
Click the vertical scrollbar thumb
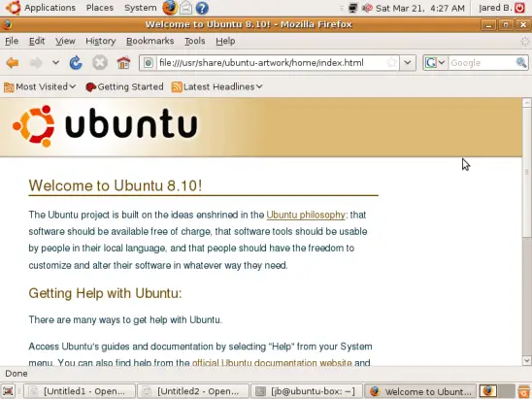pos(527,173)
